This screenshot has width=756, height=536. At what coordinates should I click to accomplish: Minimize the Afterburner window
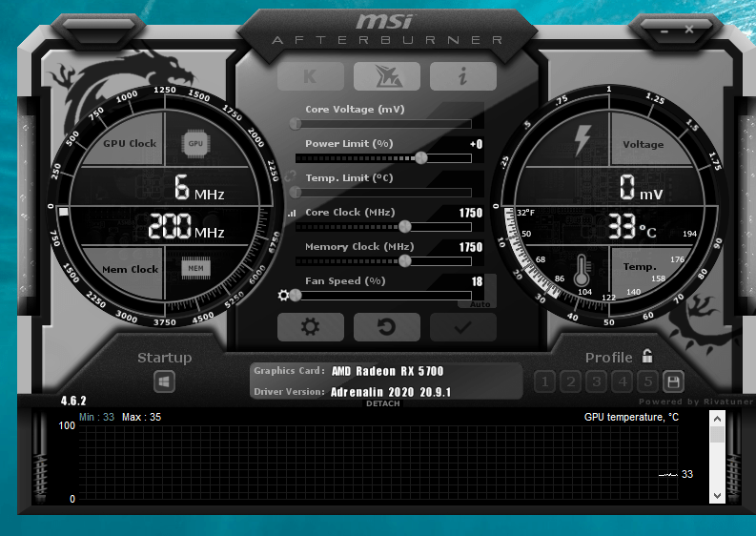tap(664, 31)
